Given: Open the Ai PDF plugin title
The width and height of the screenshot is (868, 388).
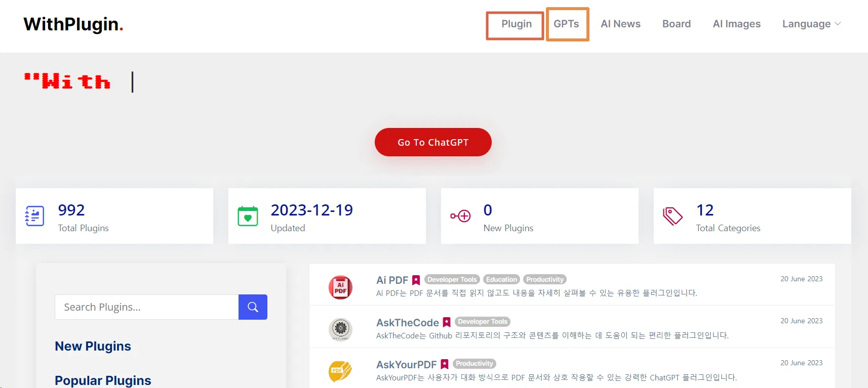Looking at the screenshot, I should (392, 280).
